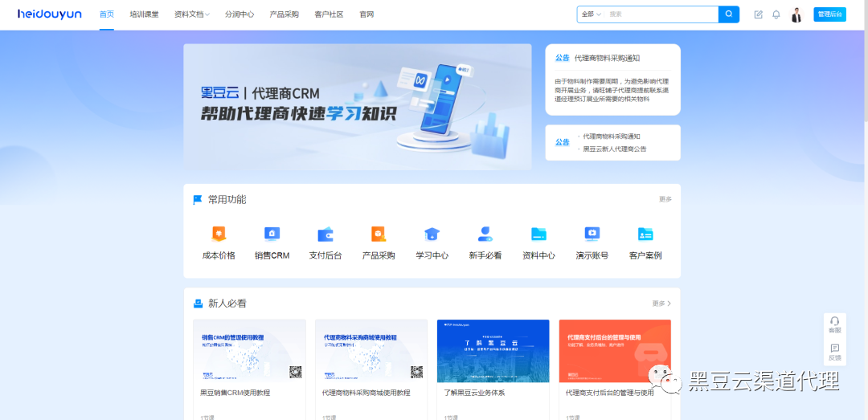Click 更多 in 常用功能 section
This screenshot has height=420, width=868.
pos(665,199)
